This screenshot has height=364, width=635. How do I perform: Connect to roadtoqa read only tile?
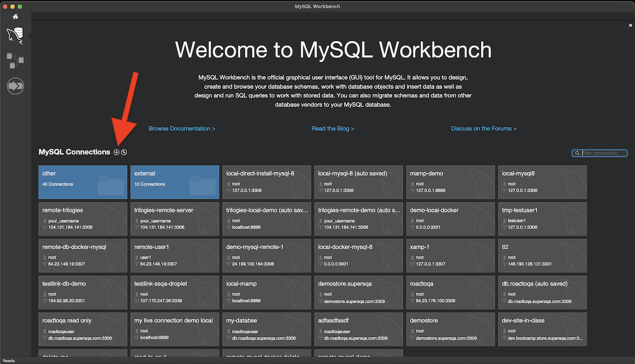coord(83,329)
